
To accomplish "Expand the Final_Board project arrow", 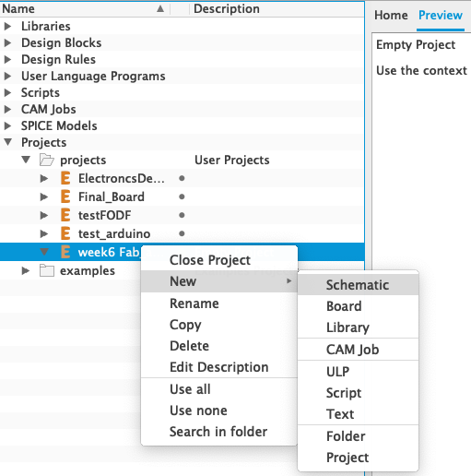I will (44, 196).
